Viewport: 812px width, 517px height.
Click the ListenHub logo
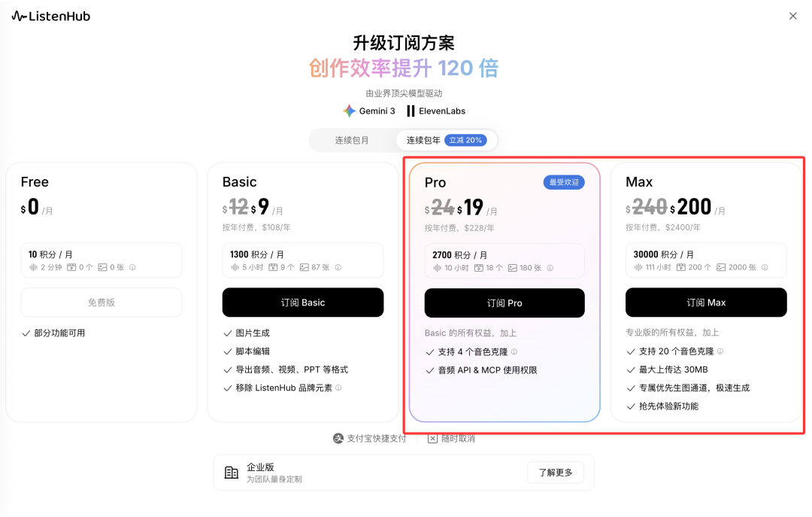pos(50,16)
